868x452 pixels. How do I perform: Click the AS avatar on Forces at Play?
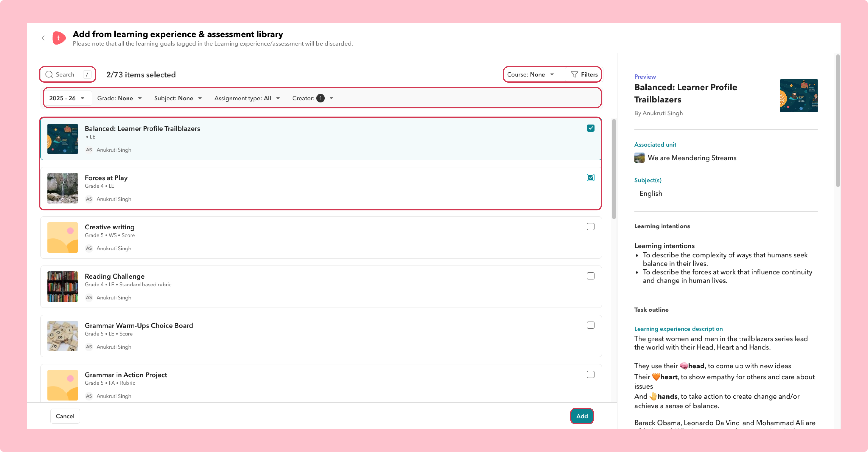89,199
